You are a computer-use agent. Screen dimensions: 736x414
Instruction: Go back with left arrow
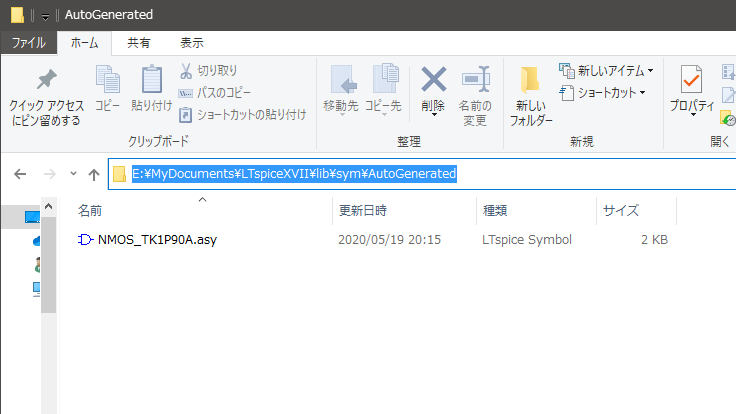tap(20, 175)
